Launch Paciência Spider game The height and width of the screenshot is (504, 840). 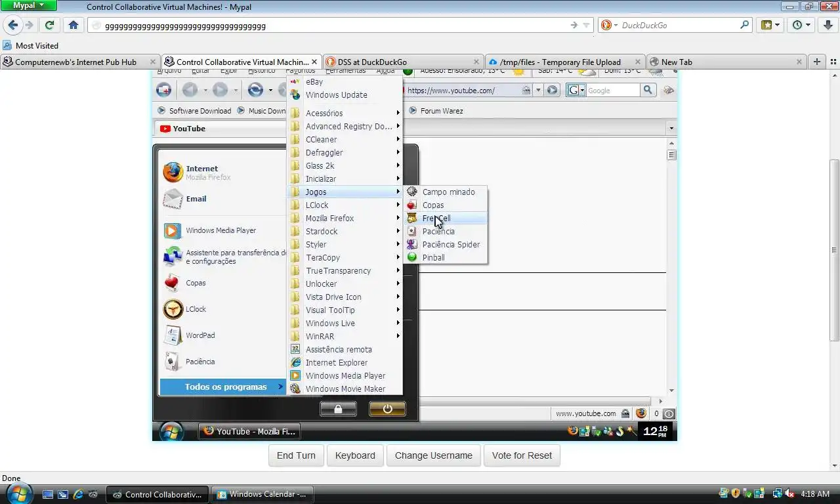pyautogui.click(x=445, y=244)
